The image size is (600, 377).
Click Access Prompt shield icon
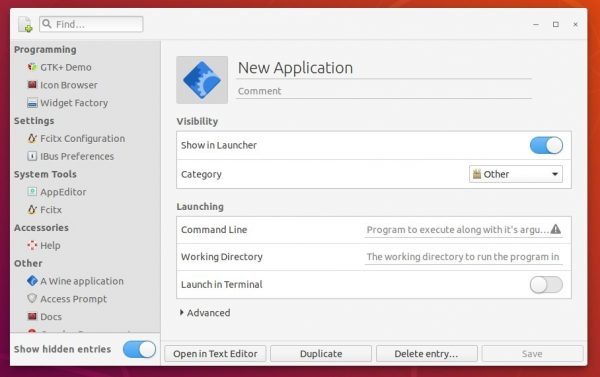32,299
